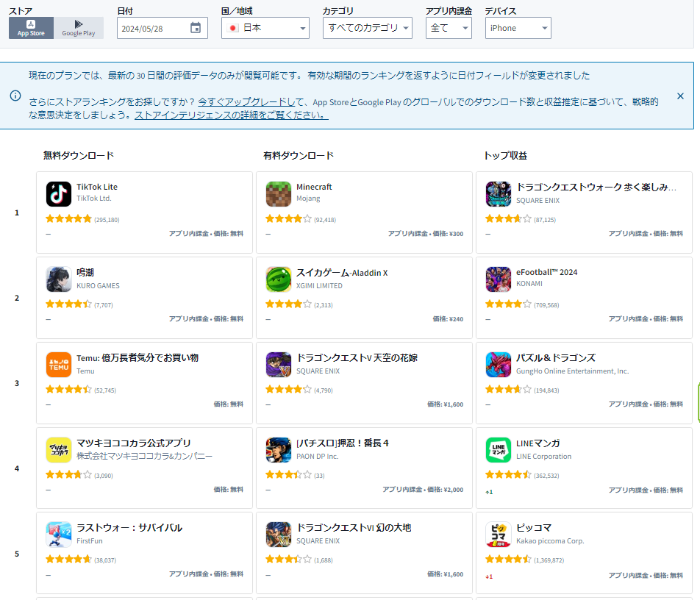Open the Minecraft app icon
This screenshot has width=700, height=600.
279,194
